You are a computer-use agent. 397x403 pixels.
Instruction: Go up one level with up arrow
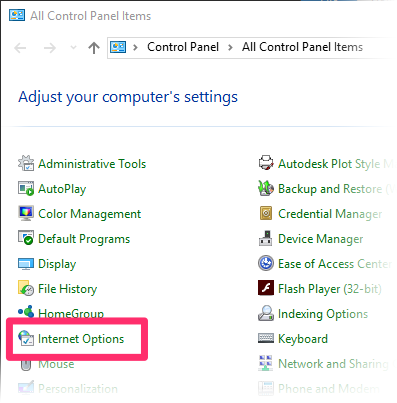(94, 48)
